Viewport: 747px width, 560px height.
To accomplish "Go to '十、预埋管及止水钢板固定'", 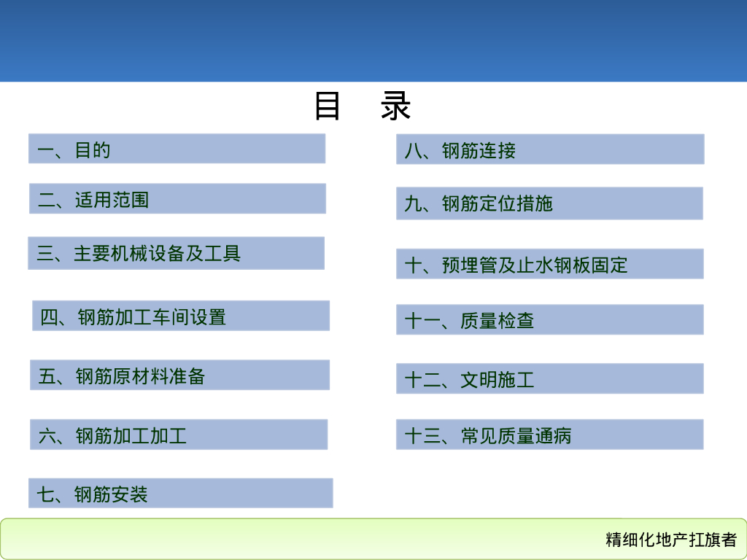I will click(550, 264).
